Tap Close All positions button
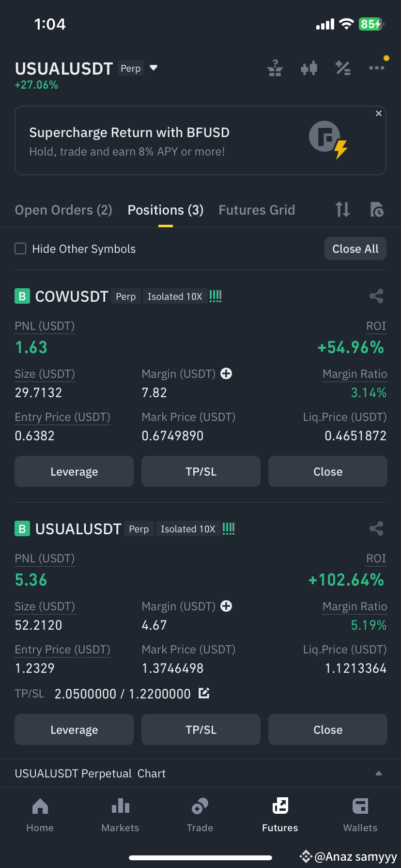401x868 pixels. [355, 248]
